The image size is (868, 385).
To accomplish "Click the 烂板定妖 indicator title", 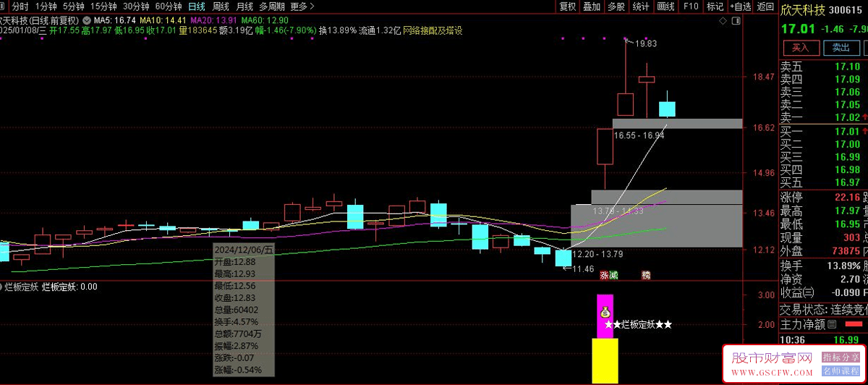I will coord(22,287).
